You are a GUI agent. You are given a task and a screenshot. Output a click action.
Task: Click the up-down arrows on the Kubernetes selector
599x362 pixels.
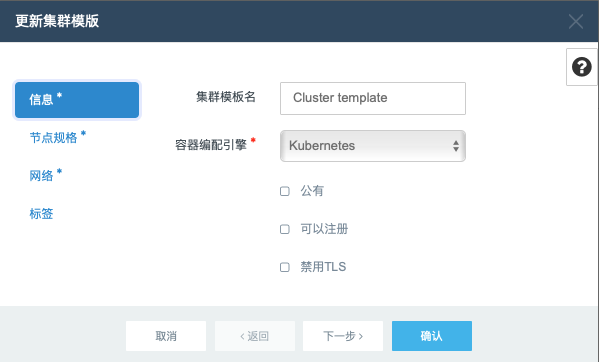[456, 146]
